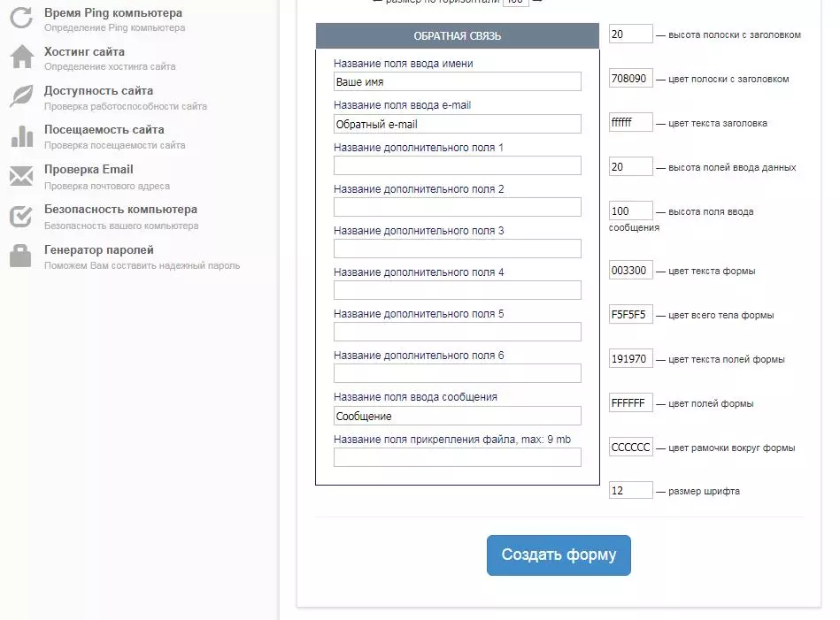Open the Посещаемость сайта link
This screenshot has width=840, height=620.
[x=104, y=129]
